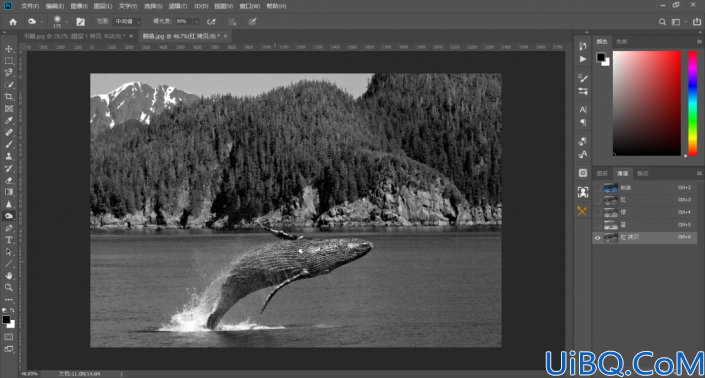Show the Green (绿) channel visibility
The height and width of the screenshot is (378, 705).
point(598,212)
